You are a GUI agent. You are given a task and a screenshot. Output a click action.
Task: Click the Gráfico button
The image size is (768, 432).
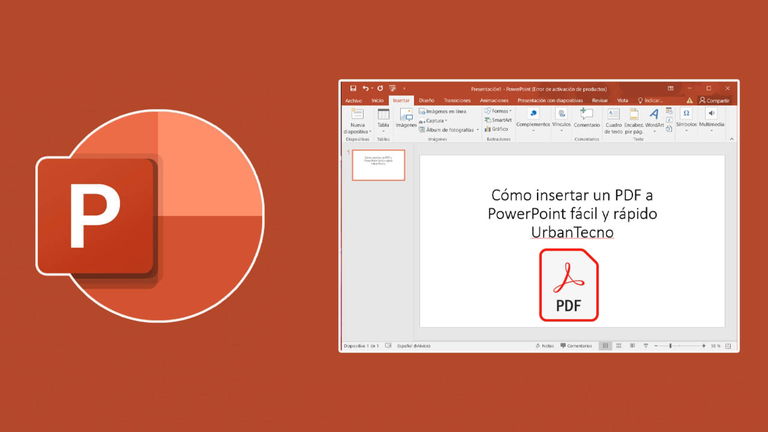coord(496,129)
